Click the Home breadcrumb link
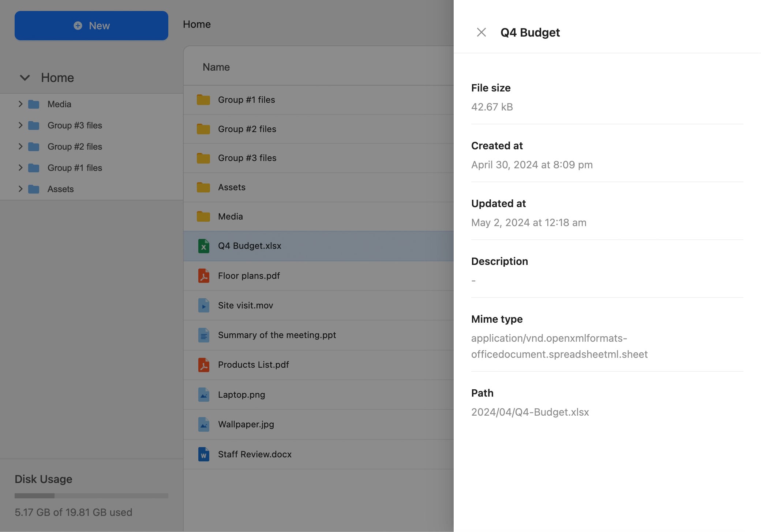This screenshot has width=761, height=532. (x=196, y=24)
